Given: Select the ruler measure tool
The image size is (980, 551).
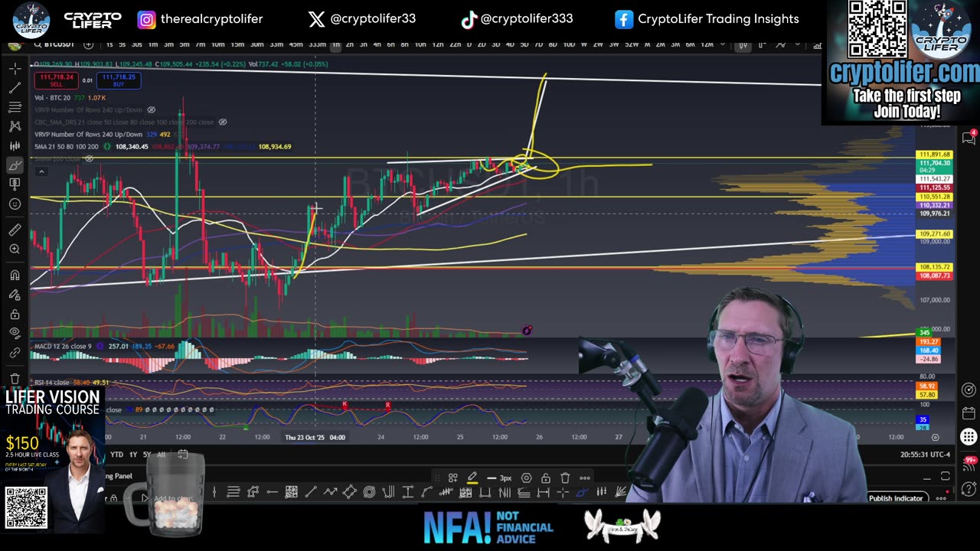Looking at the screenshot, I should [15, 230].
